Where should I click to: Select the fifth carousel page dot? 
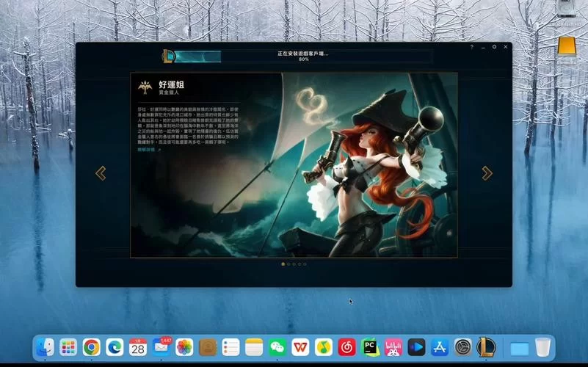[x=305, y=264]
